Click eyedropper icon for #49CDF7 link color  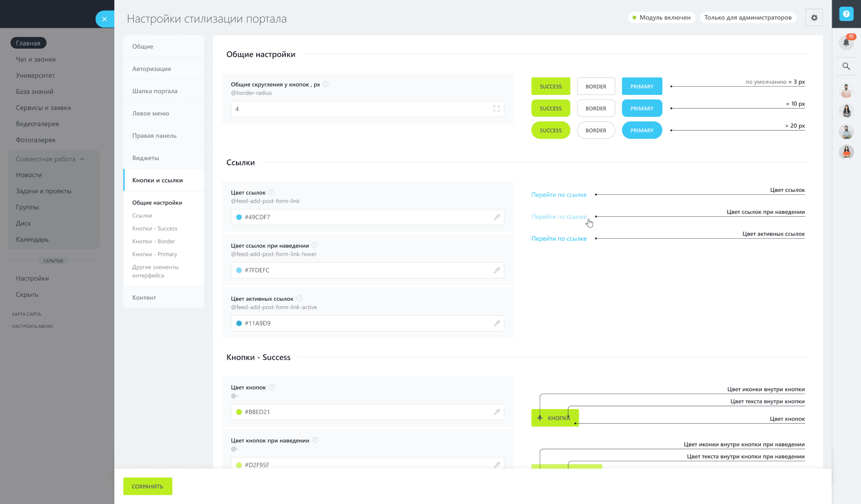(x=497, y=217)
